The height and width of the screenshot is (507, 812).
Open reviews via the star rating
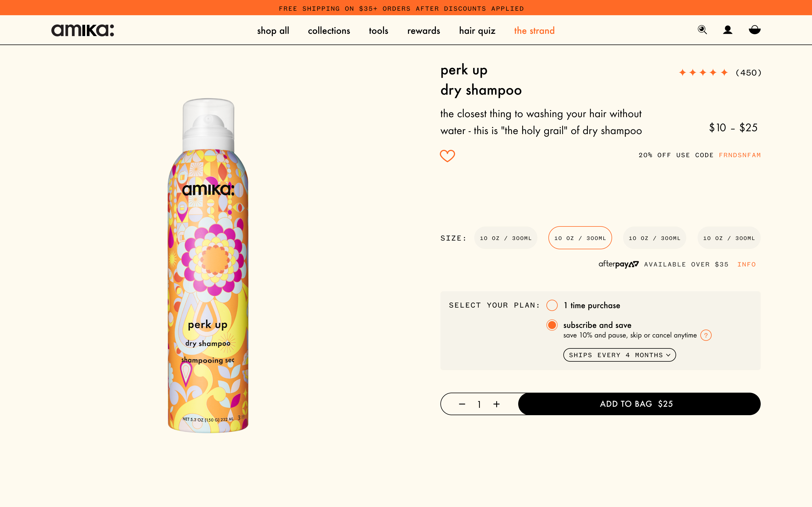click(x=703, y=72)
